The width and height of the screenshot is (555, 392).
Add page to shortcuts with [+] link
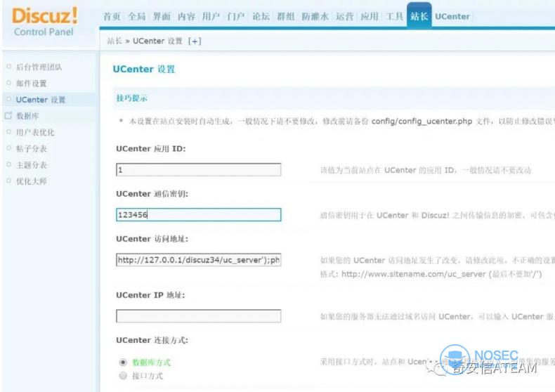pyautogui.click(x=195, y=41)
